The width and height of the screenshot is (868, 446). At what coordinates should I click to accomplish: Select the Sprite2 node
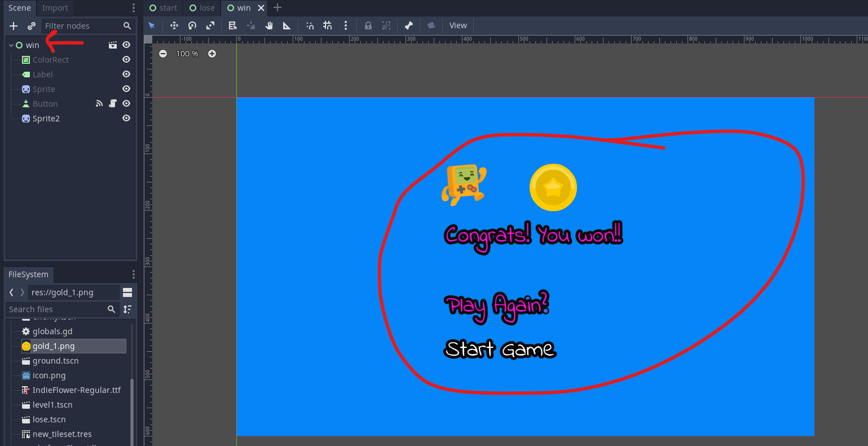click(46, 119)
